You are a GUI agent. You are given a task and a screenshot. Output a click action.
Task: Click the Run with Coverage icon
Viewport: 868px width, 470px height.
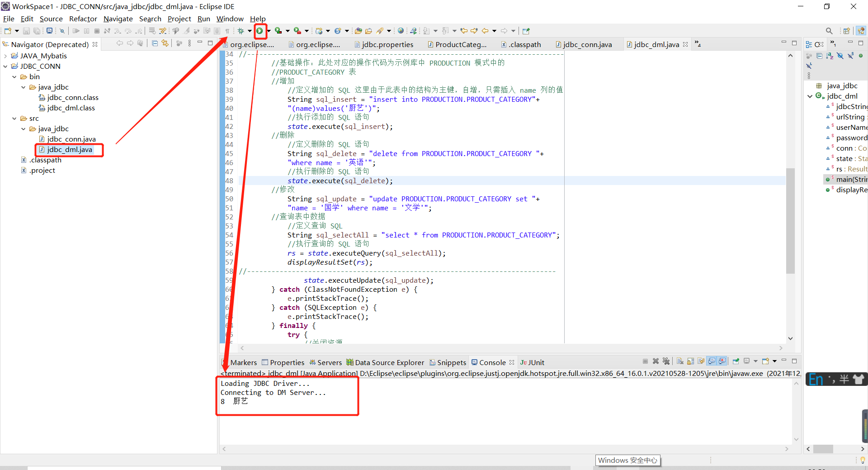pyautogui.click(x=278, y=31)
